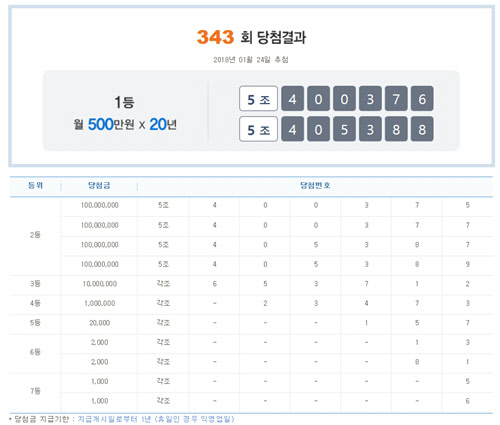Click 1,000 in the row ending 6
The width and height of the screenshot is (500, 425).
pos(100,401)
